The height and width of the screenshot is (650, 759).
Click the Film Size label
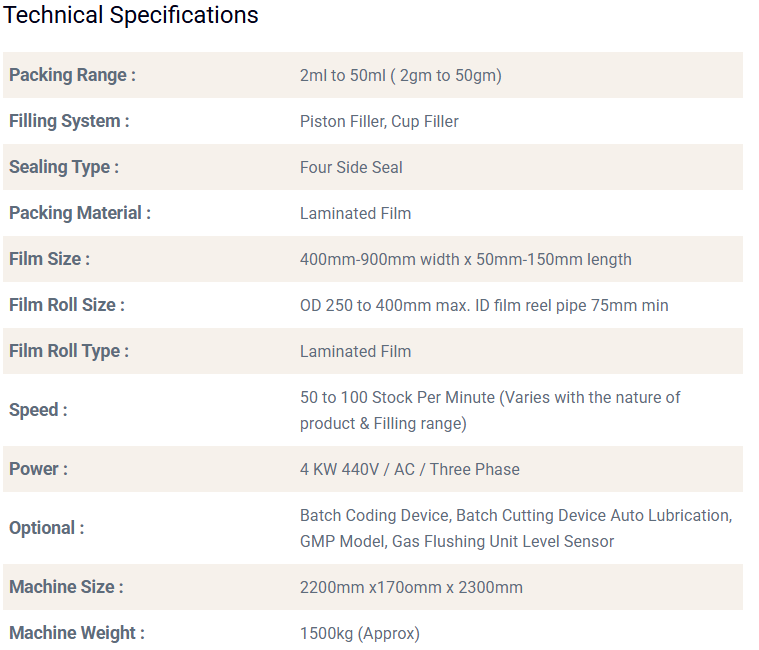click(x=49, y=259)
